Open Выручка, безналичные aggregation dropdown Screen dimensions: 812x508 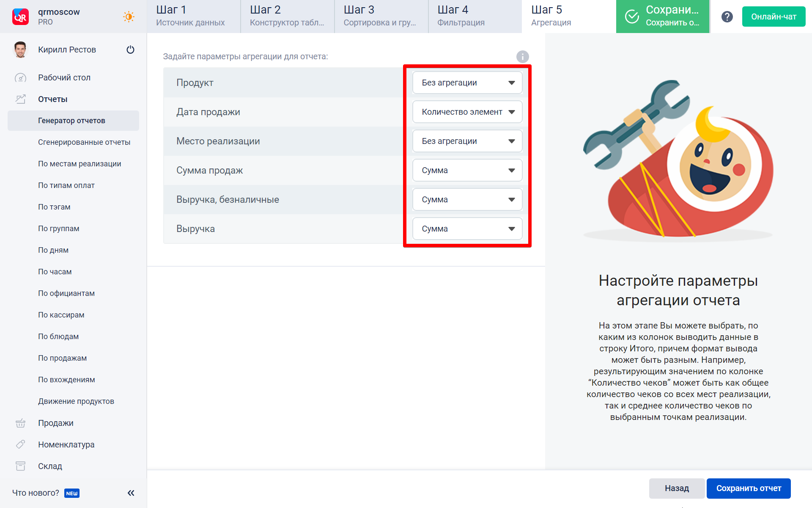coord(467,199)
